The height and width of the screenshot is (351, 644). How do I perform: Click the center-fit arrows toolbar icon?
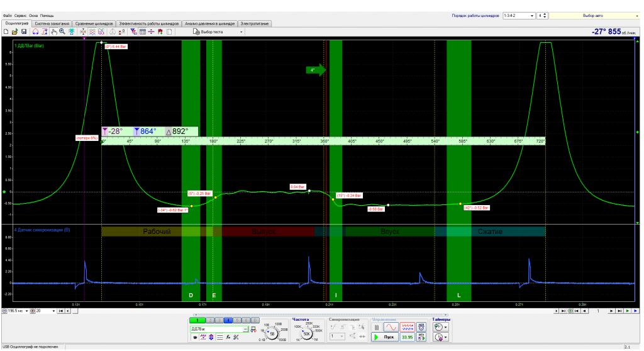coord(83,31)
